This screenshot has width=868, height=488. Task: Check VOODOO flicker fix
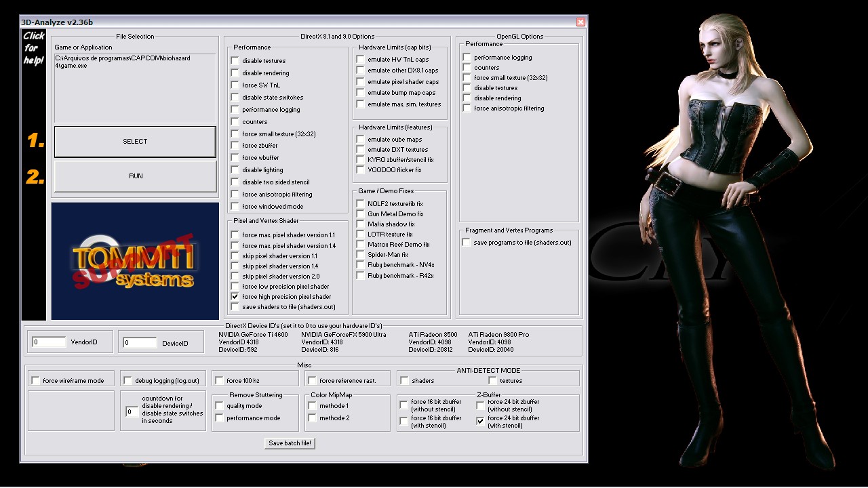pos(360,170)
